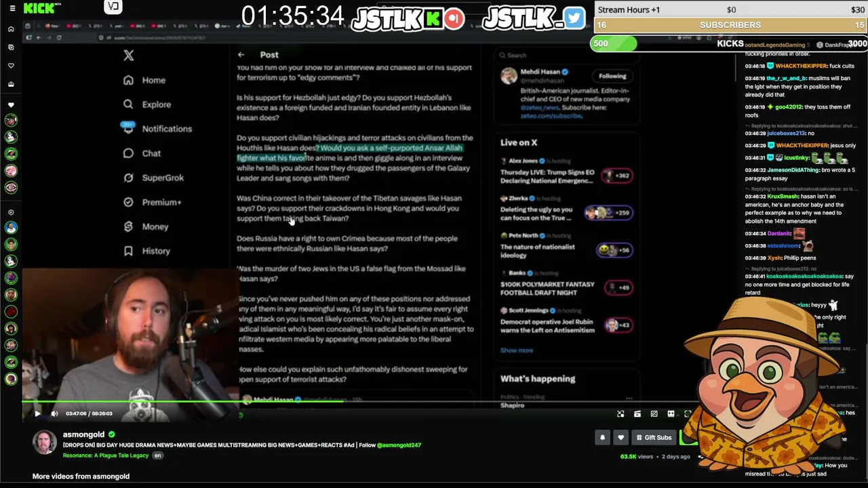The width and height of the screenshot is (868, 488).
Task: Click Show more under Live on X
Action: click(x=517, y=350)
